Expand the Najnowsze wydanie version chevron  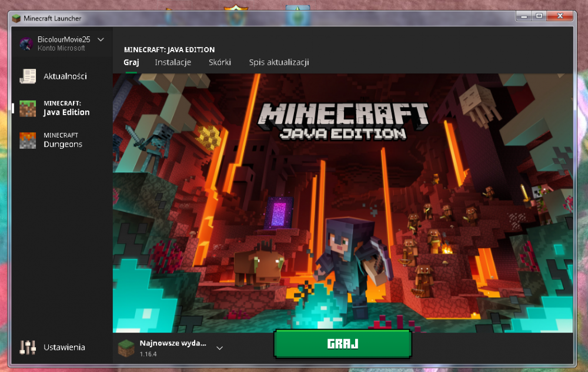click(220, 348)
